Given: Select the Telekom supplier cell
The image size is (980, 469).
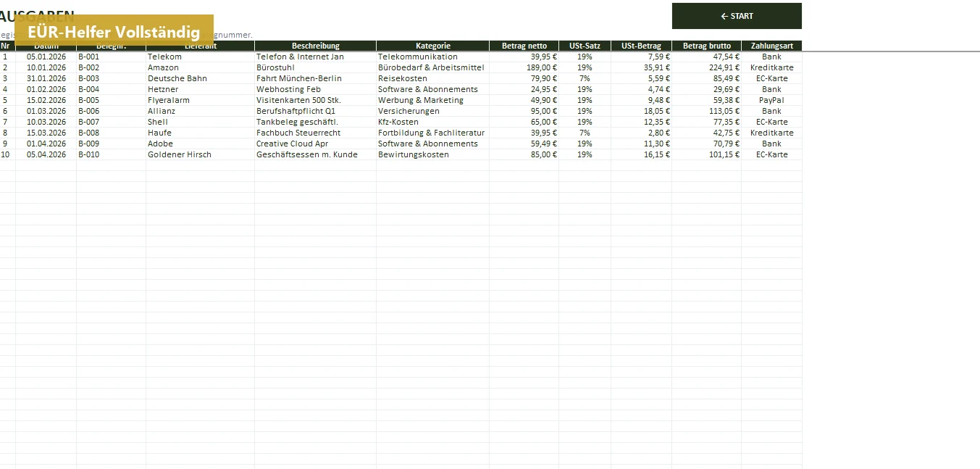Looking at the screenshot, I should pyautogui.click(x=200, y=57).
